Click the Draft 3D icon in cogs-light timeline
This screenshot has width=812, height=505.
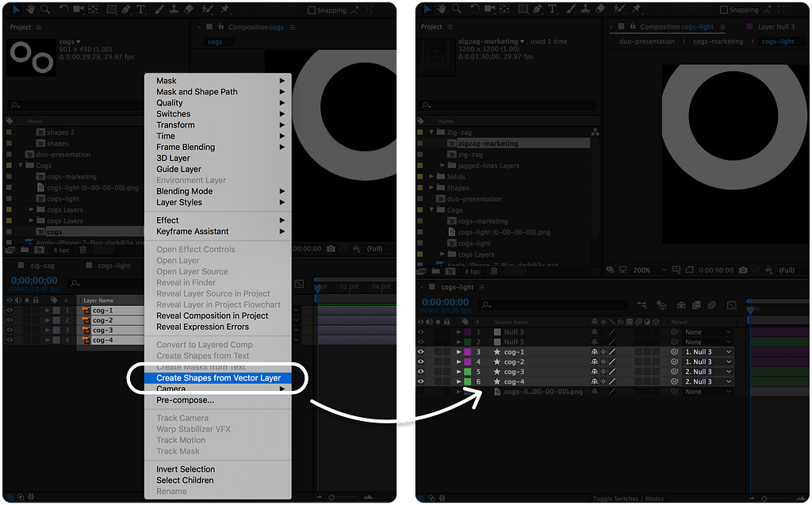(661, 305)
